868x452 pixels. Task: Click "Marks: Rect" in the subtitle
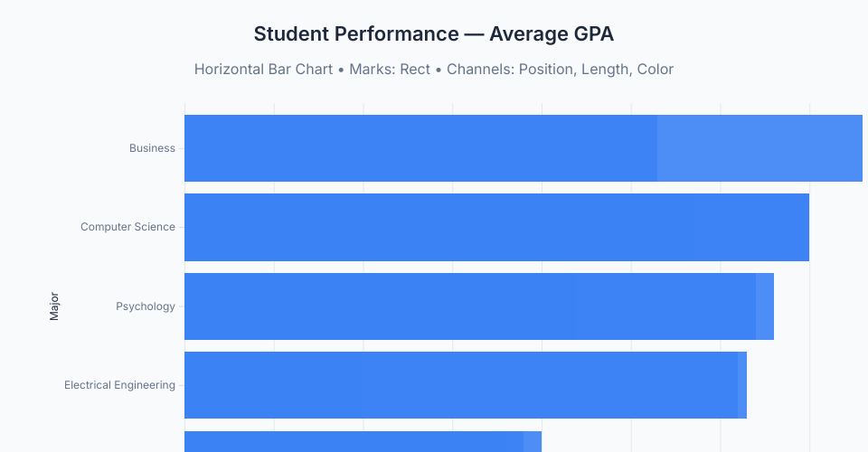point(390,69)
